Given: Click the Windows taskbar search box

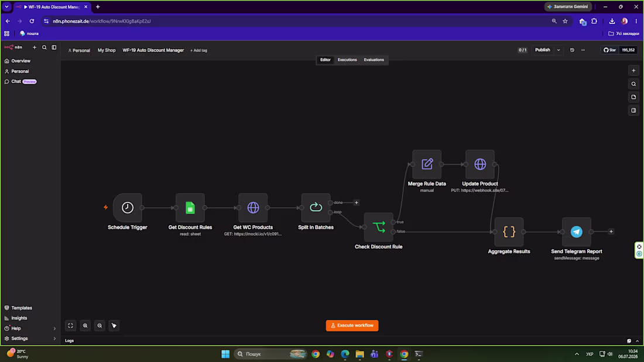Looking at the screenshot, I should 271,354.
